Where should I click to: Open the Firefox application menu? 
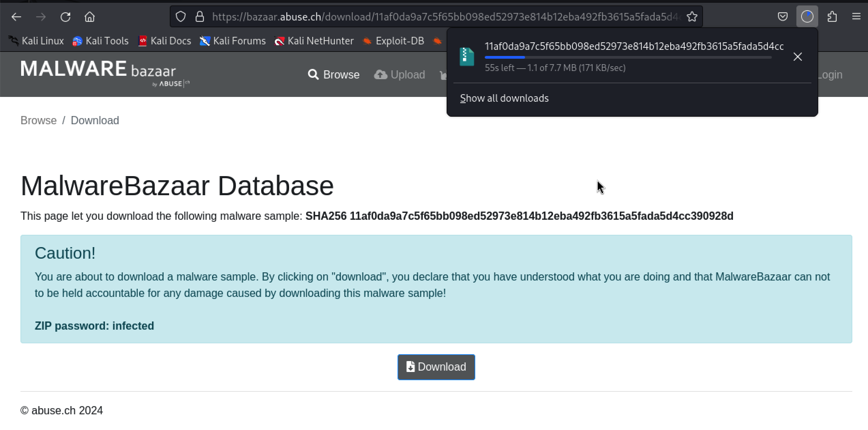(856, 17)
